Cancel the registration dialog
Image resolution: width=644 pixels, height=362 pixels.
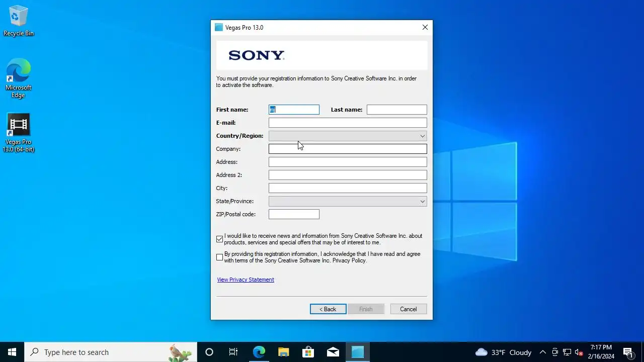pos(409,309)
